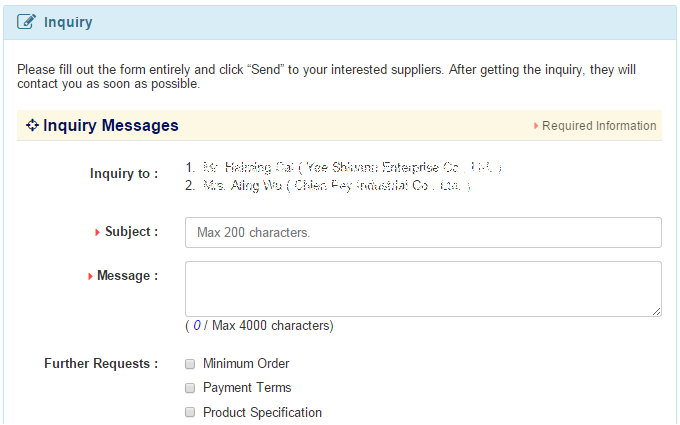
Task: Enable the Minimum Order checkbox
Action: pyautogui.click(x=190, y=364)
